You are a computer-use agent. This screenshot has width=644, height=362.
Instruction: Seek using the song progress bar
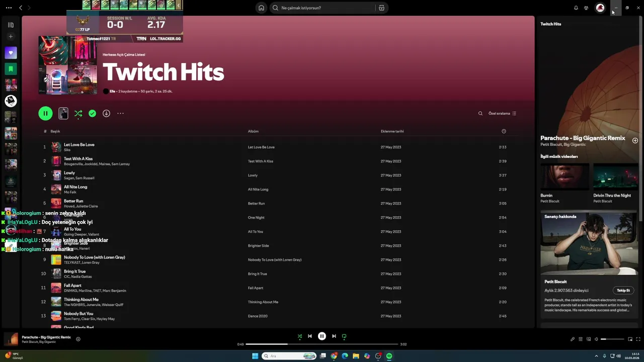coord(322,344)
